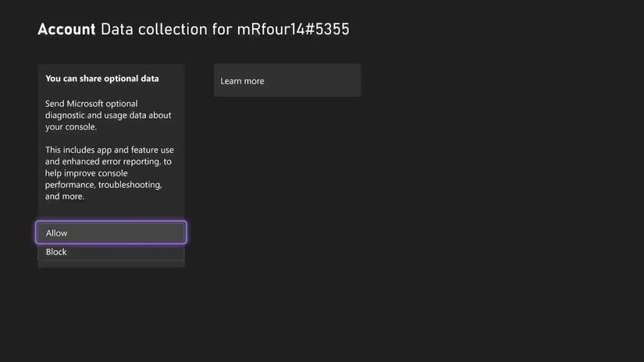Click the "This includes app and feature use" paragraph
The width and height of the screenshot is (644, 362).
point(109,172)
